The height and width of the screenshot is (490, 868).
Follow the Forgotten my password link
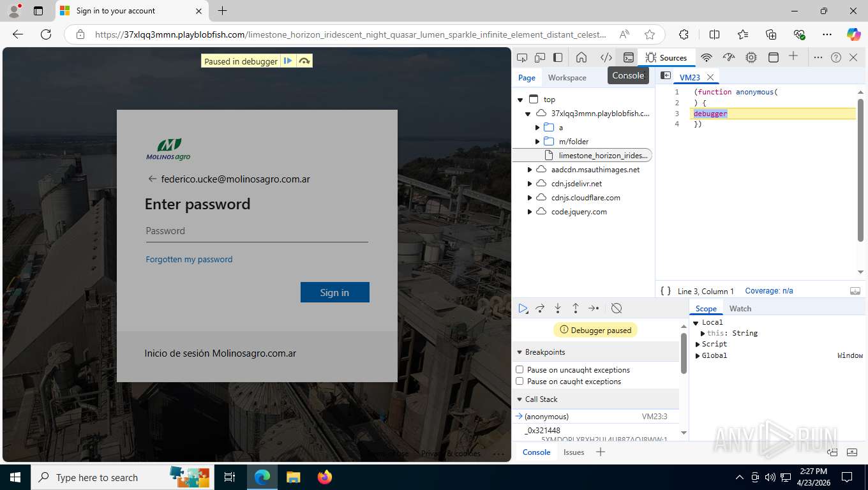pyautogui.click(x=189, y=259)
